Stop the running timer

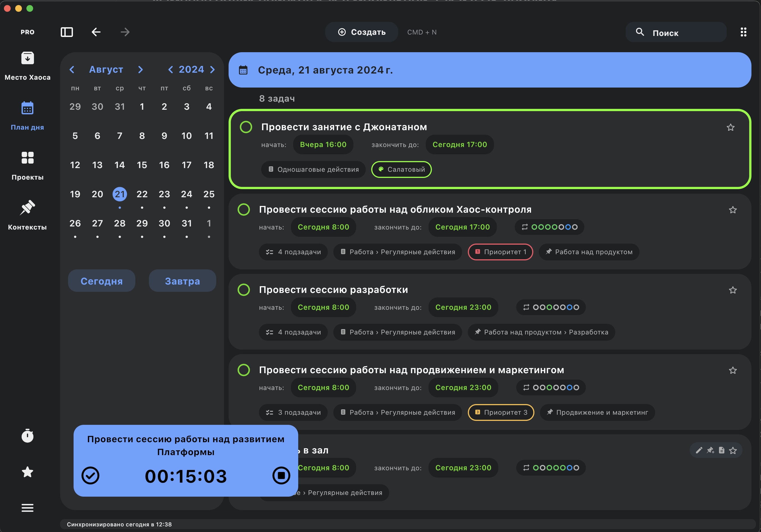(x=281, y=476)
